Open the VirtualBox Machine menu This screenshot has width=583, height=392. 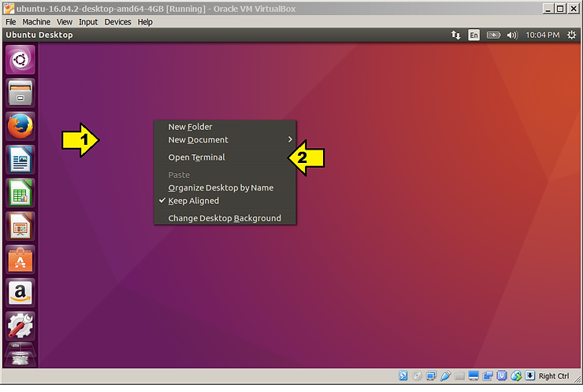tap(36, 22)
